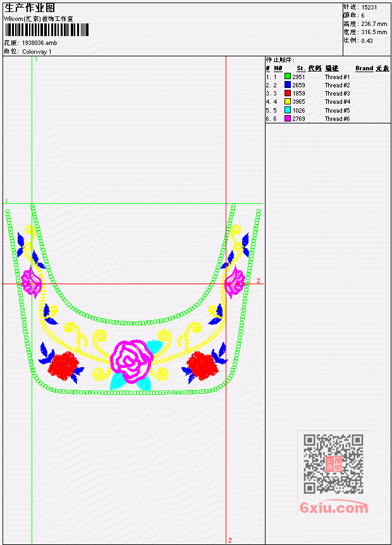The height and width of the screenshot is (545, 392).
Task: Click the green swatch for Thread #1
Action: click(288, 76)
